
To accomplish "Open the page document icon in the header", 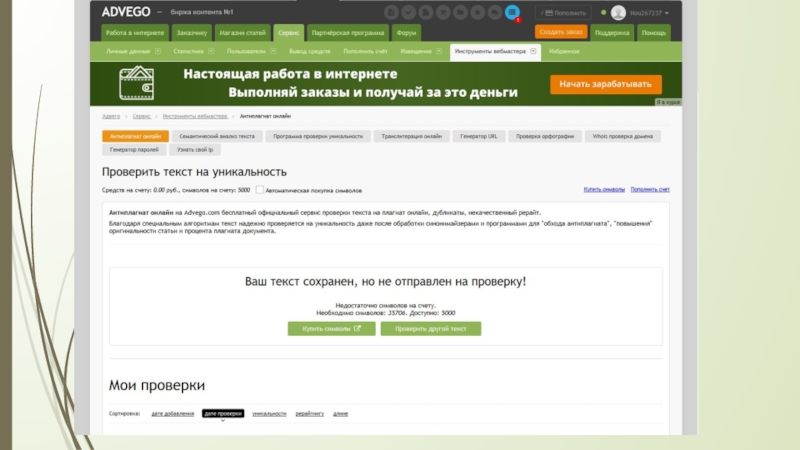I will (x=426, y=12).
